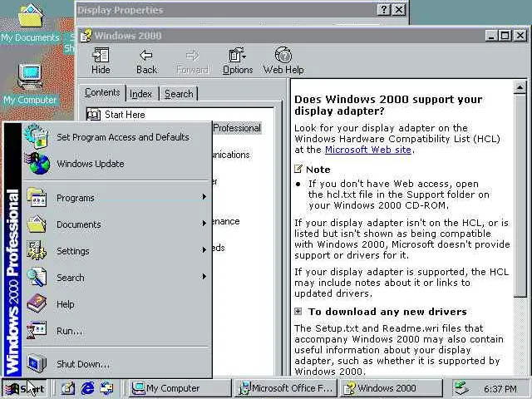Close the Display Properties window
532x399 pixels.
(x=399, y=10)
